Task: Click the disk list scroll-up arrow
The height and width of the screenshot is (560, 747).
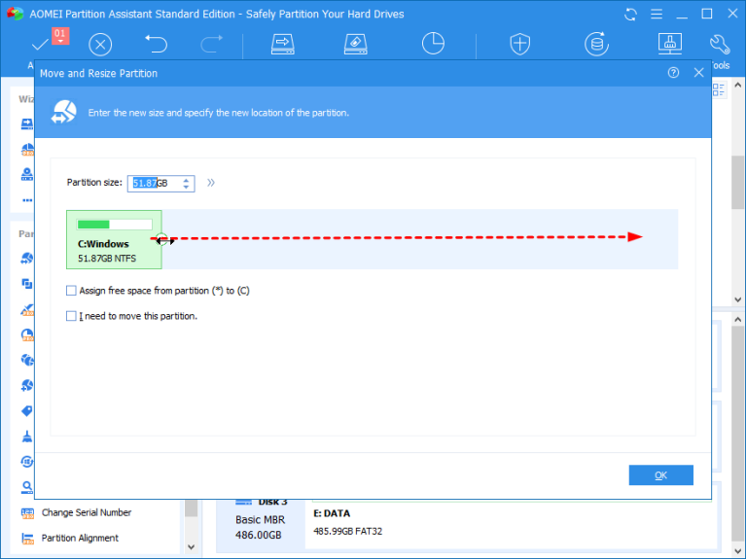Action: point(738,320)
